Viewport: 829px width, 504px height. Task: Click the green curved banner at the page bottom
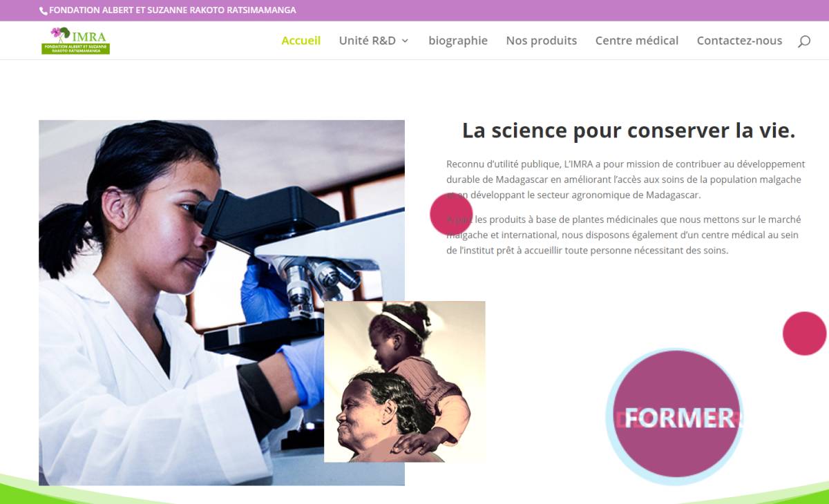point(414,492)
